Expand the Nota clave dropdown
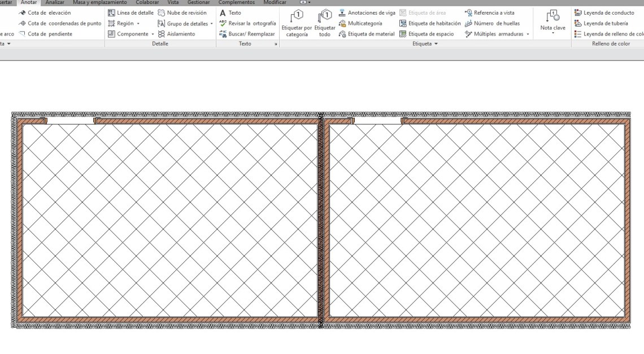The width and height of the screenshot is (644, 354). 552,33
